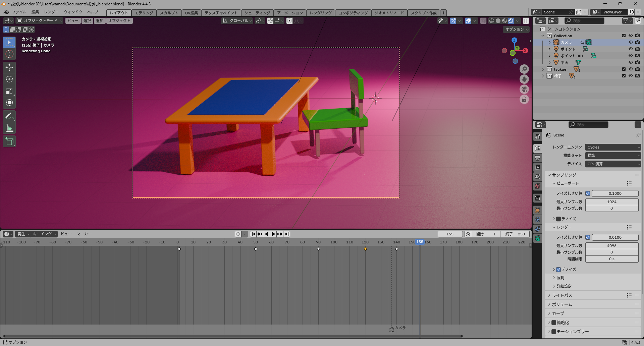Image resolution: width=644 pixels, height=346 pixels.
Task: Select the Add Cube tool
Action: pos(9,141)
